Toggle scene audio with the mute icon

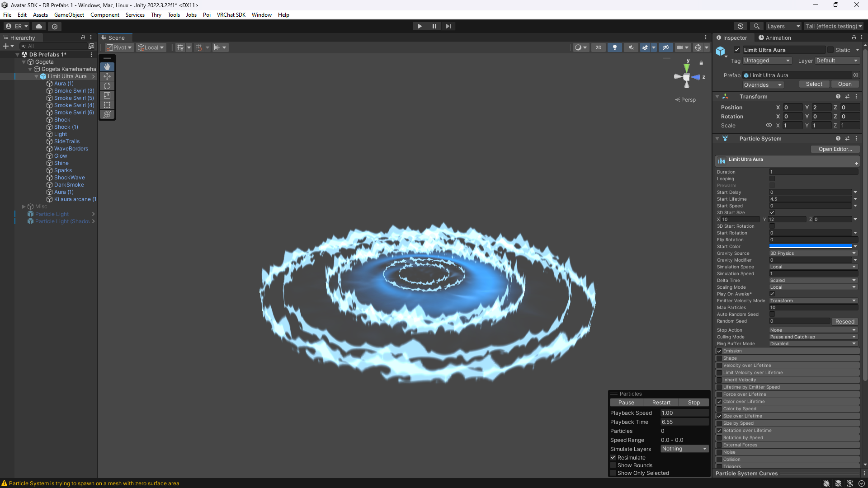(x=630, y=47)
